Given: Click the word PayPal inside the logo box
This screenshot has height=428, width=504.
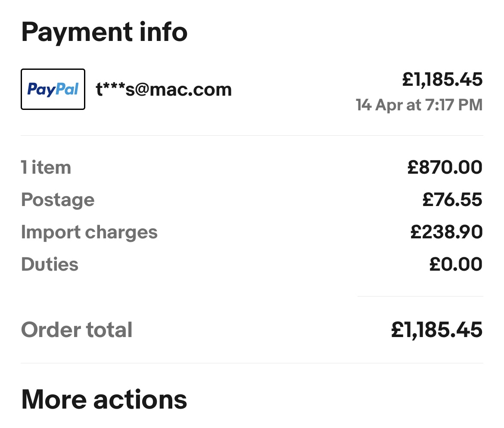Looking at the screenshot, I should [x=53, y=90].
